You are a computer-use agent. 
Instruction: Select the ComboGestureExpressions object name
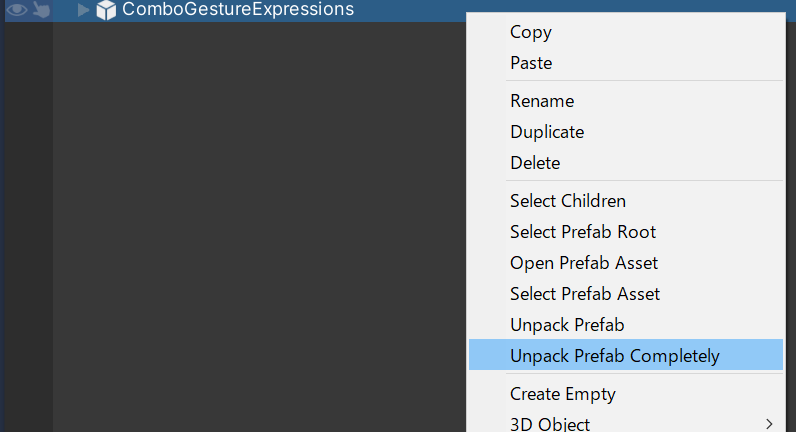pyautogui.click(x=238, y=10)
